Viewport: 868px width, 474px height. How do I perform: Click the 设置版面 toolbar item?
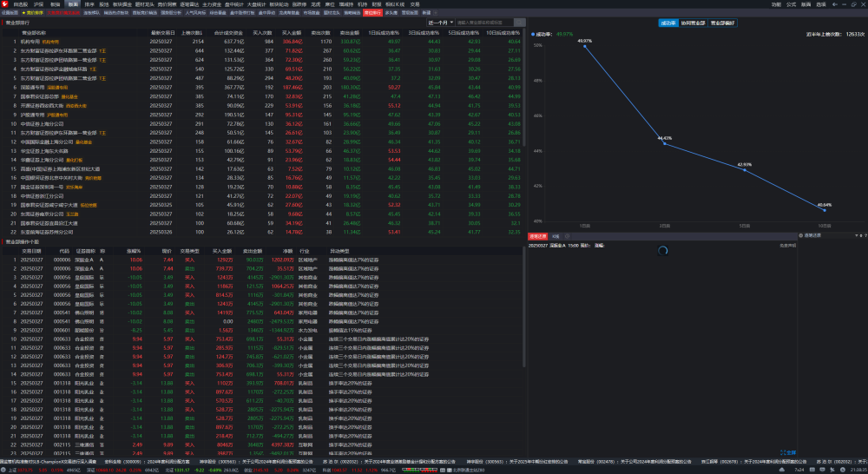click(10, 12)
